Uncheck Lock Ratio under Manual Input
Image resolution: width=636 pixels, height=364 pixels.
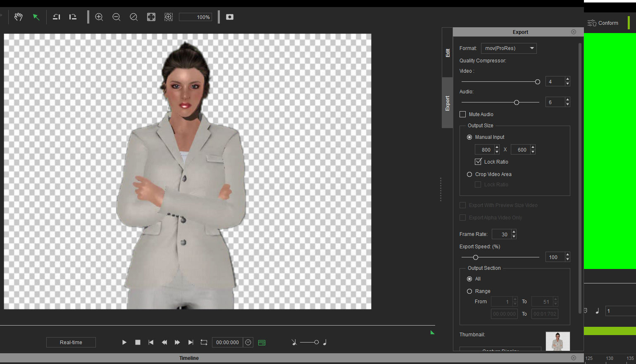(478, 162)
